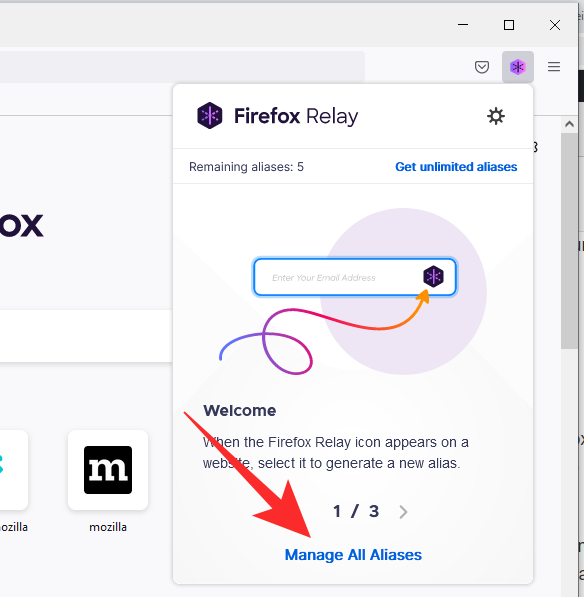Click Remaining aliases: 5 text
584x597 pixels.
[246, 167]
